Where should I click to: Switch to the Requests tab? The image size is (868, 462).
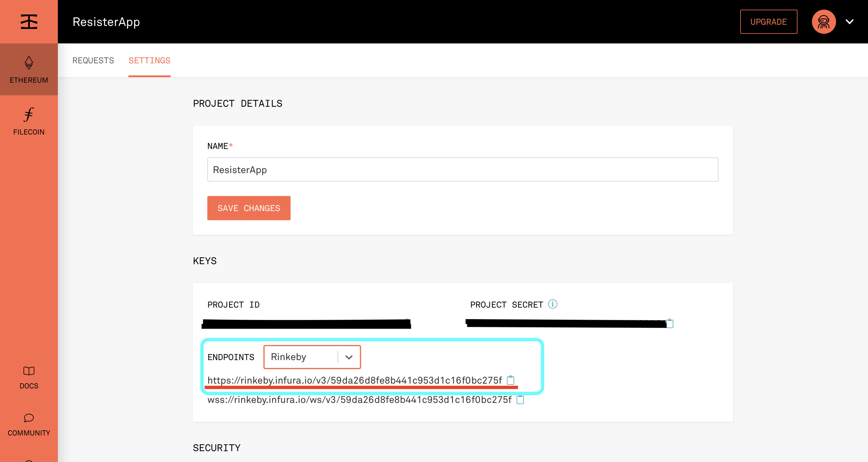[x=93, y=60]
